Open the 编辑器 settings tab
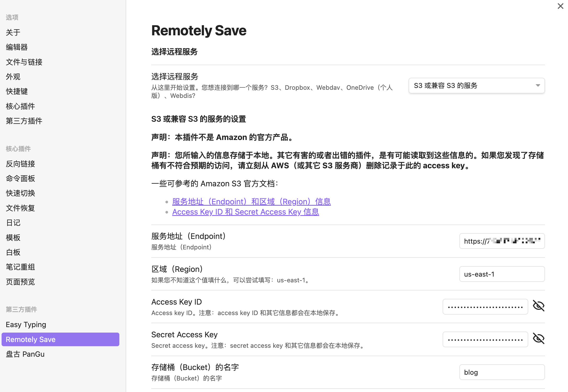Viewport: 568px width, 392px height. coord(17,47)
